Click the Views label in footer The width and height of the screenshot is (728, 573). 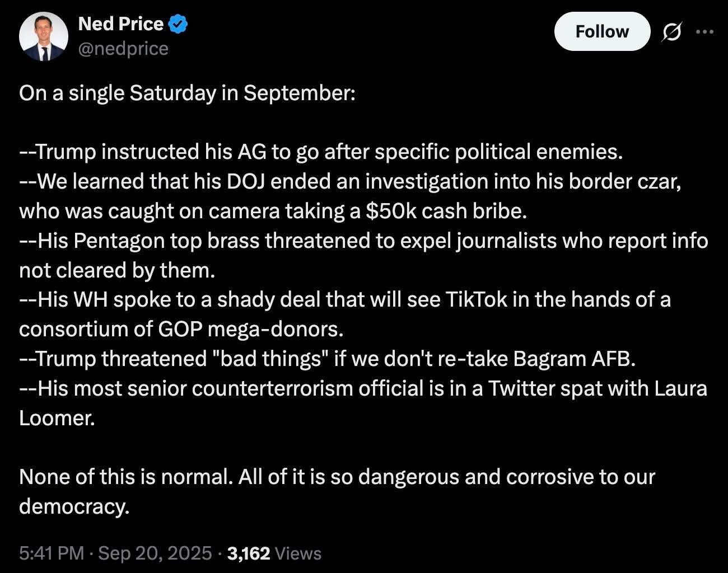tap(298, 553)
